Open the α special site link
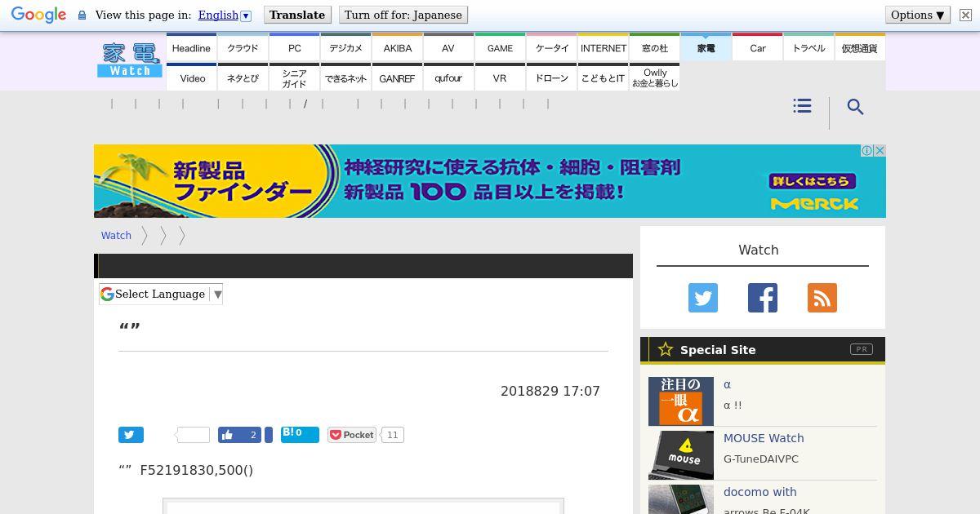The height and width of the screenshot is (514, 980). tap(727, 384)
